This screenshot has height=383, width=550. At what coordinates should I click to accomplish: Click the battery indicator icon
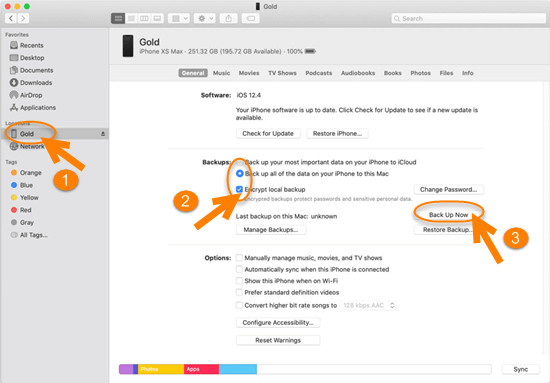coord(310,51)
